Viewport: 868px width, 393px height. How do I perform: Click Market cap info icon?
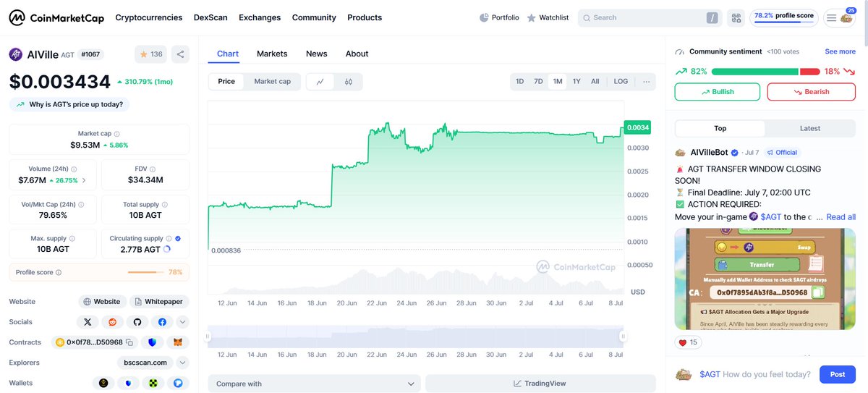pos(117,134)
